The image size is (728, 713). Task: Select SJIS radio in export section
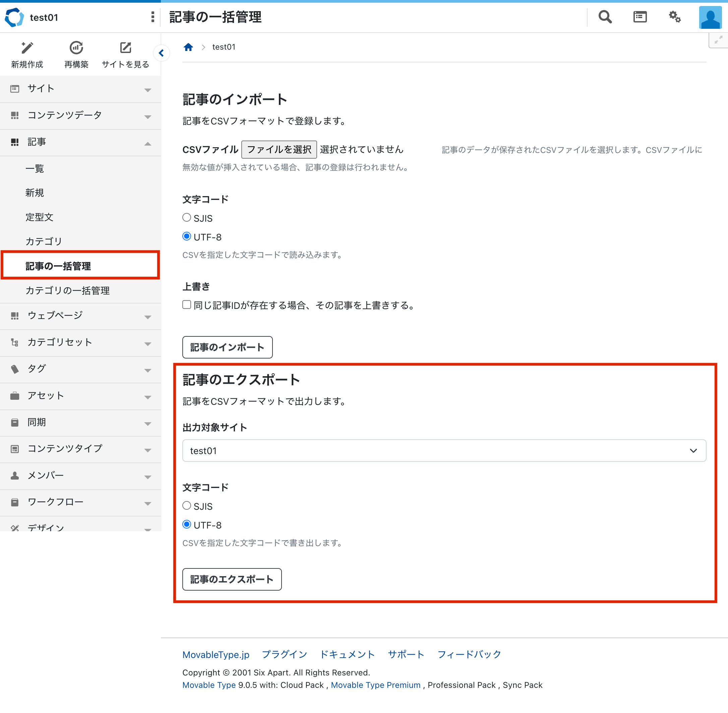point(186,505)
